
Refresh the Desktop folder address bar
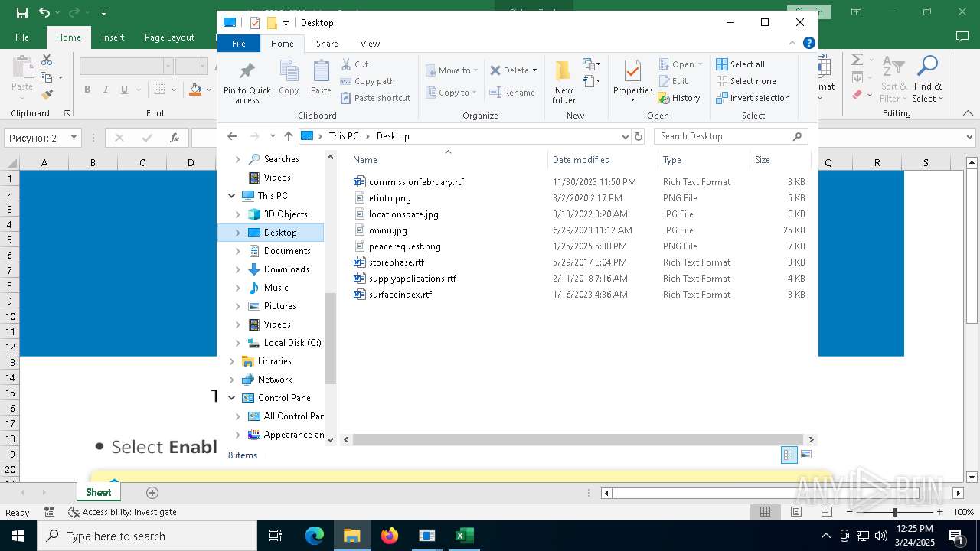639,136
